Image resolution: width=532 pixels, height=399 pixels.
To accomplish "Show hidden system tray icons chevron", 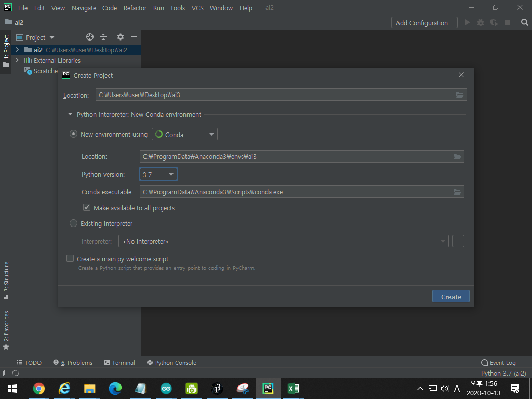I will [x=420, y=389].
